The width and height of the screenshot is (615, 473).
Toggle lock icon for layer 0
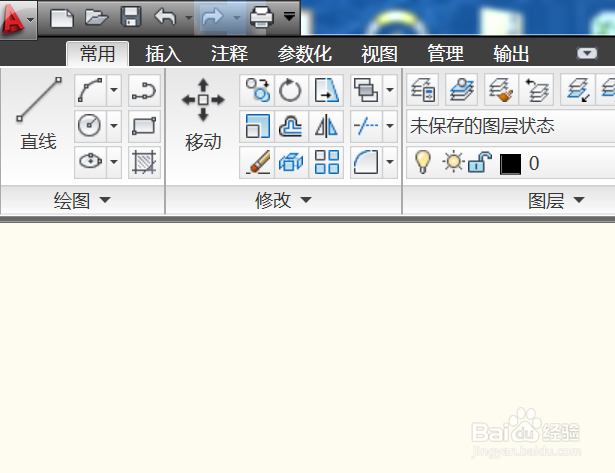(x=480, y=162)
